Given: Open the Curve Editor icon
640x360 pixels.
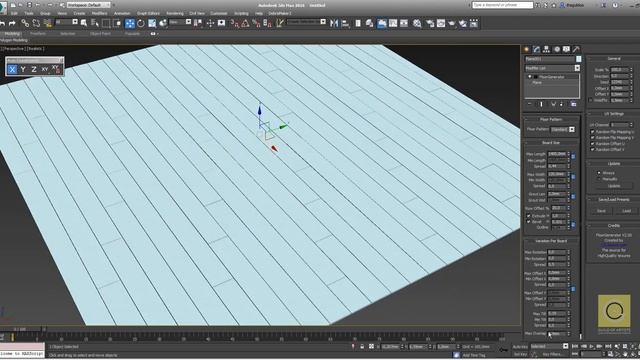Looking at the screenshot, I should 393,23.
